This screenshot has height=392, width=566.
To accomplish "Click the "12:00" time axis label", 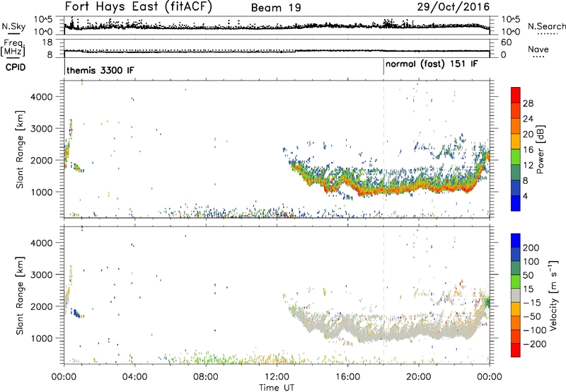I will tap(277, 377).
